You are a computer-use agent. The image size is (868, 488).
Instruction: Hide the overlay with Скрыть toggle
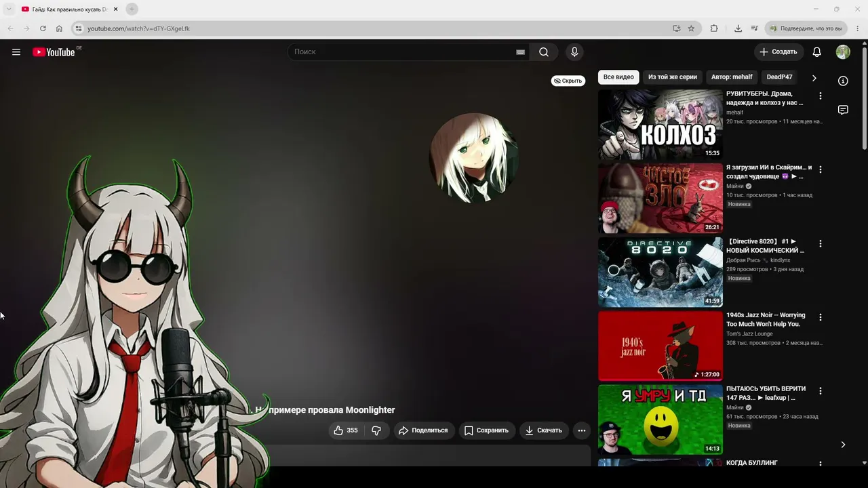(568, 81)
